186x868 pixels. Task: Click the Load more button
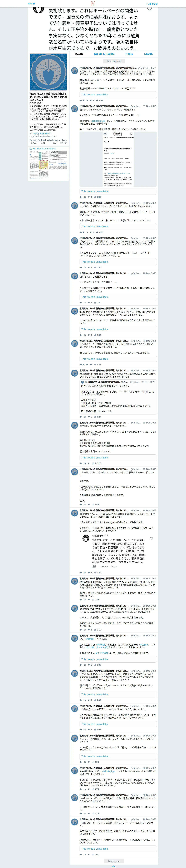click(114, 861)
